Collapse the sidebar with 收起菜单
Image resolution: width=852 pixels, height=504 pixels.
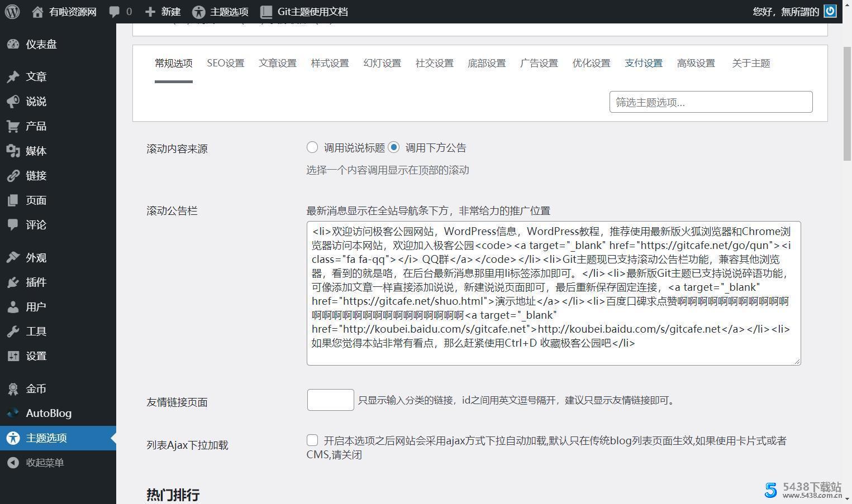(44, 463)
